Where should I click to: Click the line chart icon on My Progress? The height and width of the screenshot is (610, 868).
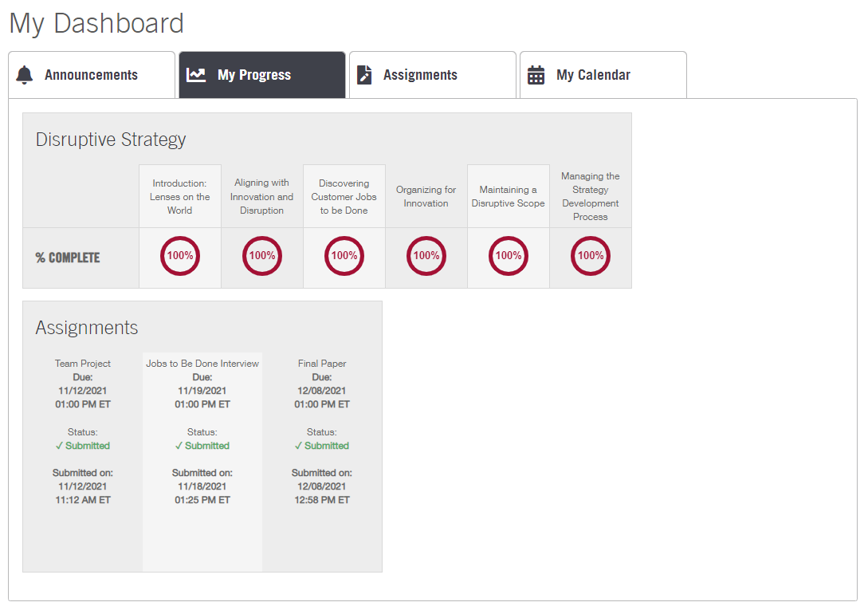[195, 73]
